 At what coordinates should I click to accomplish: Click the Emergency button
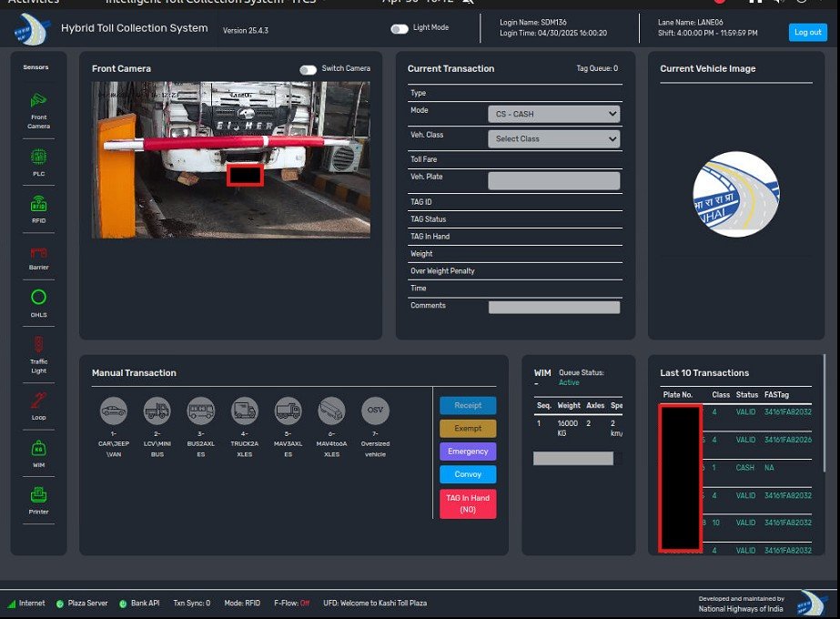click(x=468, y=452)
